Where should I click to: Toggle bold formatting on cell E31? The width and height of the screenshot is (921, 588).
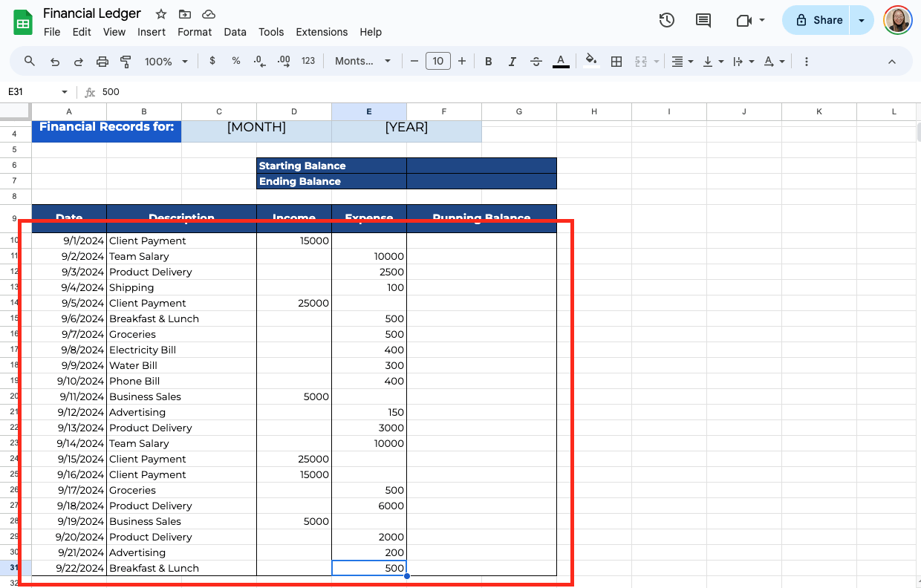pyautogui.click(x=488, y=61)
